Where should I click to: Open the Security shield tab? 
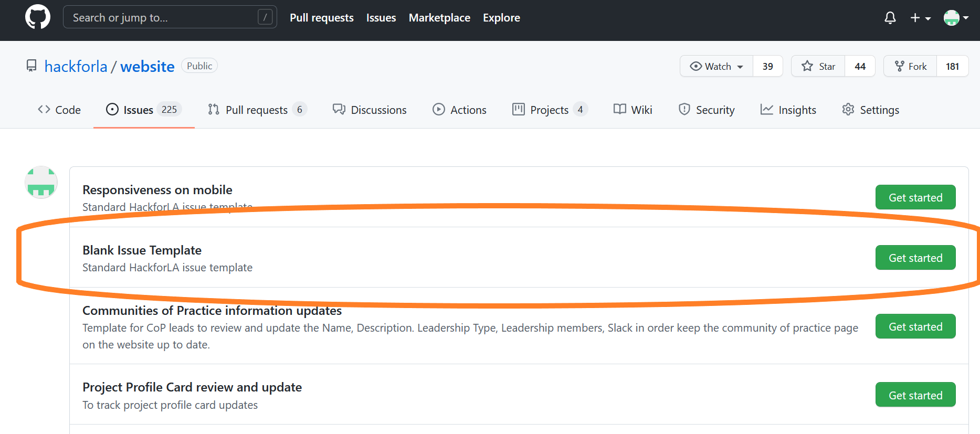[707, 110]
